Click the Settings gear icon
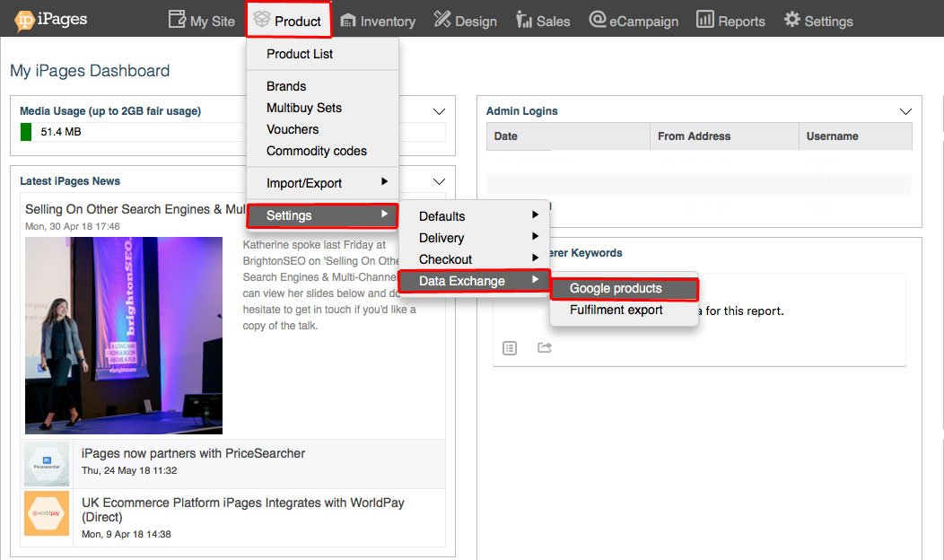Screen dimensions: 944x560 [792, 19]
